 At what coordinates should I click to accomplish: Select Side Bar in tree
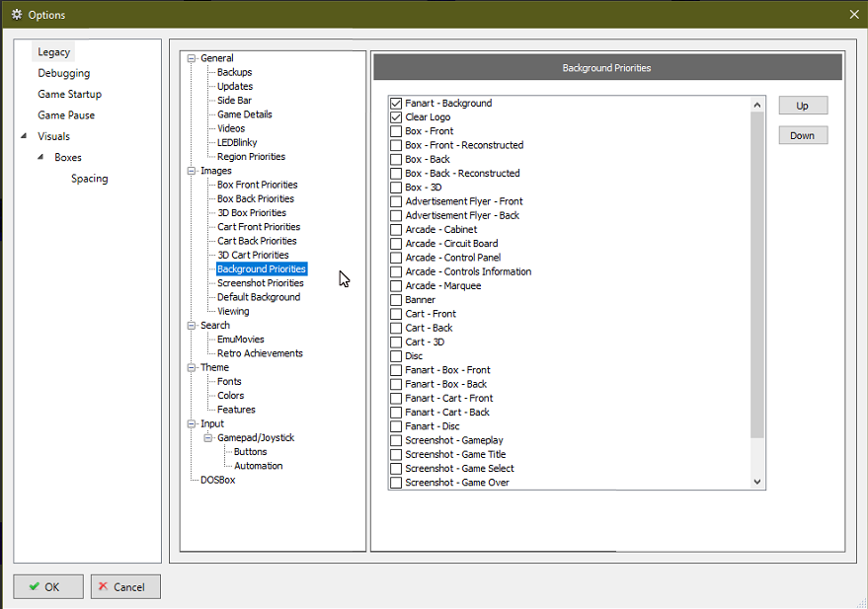[x=234, y=101]
